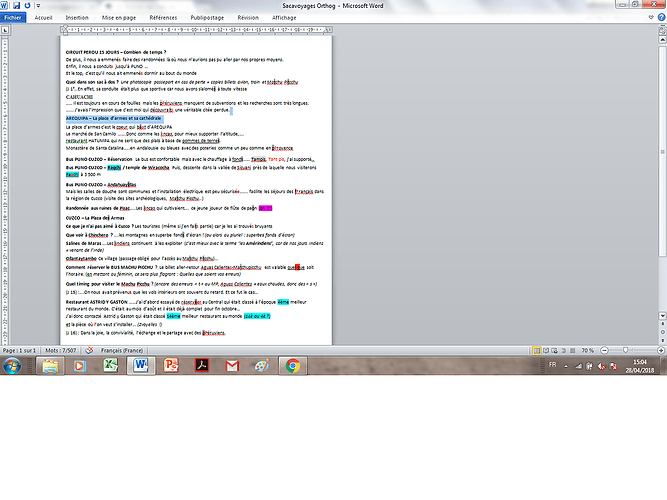The width and height of the screenshot is (667, 500).
Task: Toggle the ruler button above scrollbar
Action: pyautogui.click(x=662, y=31)
